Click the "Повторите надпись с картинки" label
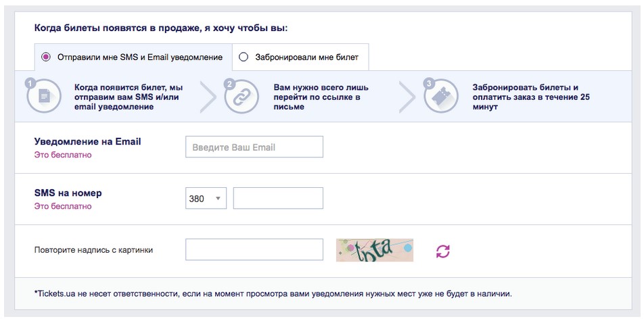The width and height of the screenshot is (644, 319). [x=93, y=250]
